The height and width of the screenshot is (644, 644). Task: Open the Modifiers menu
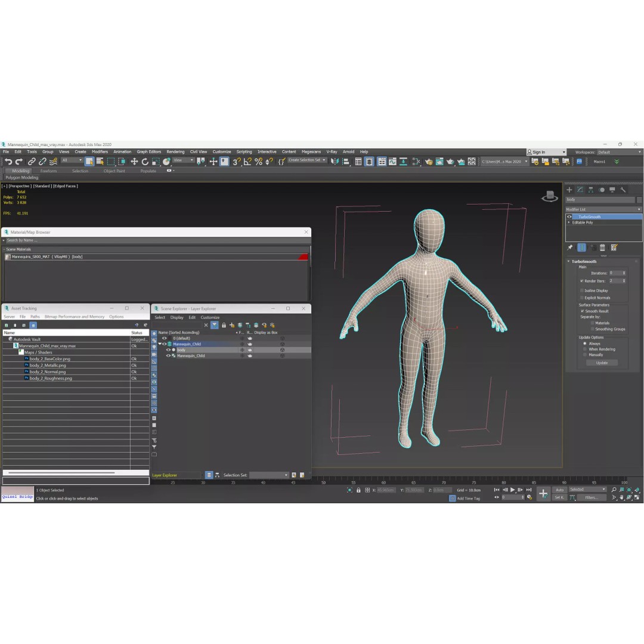point(100,152)
